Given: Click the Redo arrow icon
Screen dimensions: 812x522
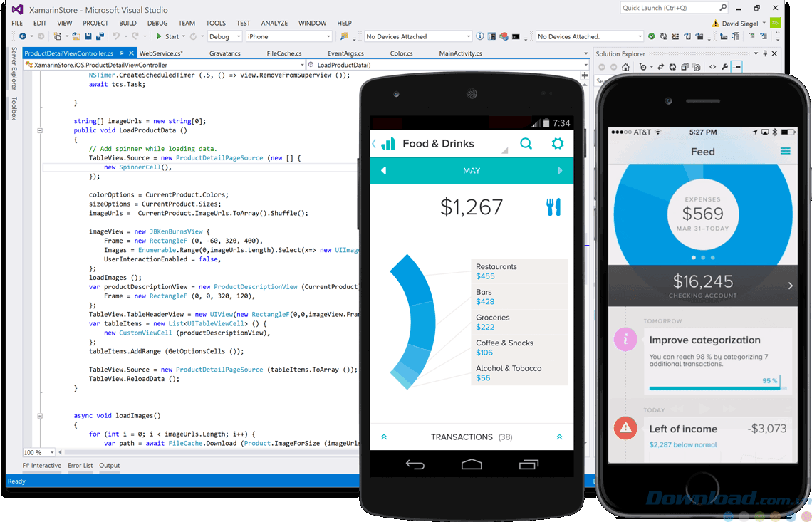Looking at the screenshot, I should pos(135,36).
